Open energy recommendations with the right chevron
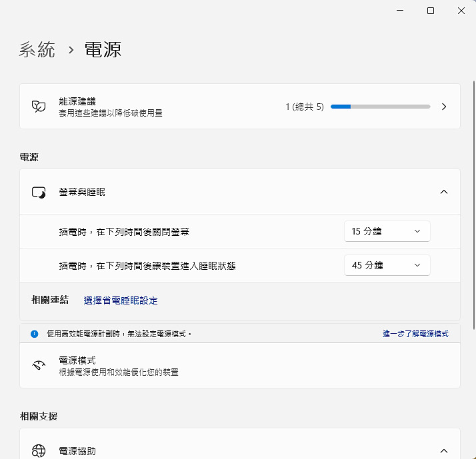The image size is (476, 459). [x=444, y=107]
